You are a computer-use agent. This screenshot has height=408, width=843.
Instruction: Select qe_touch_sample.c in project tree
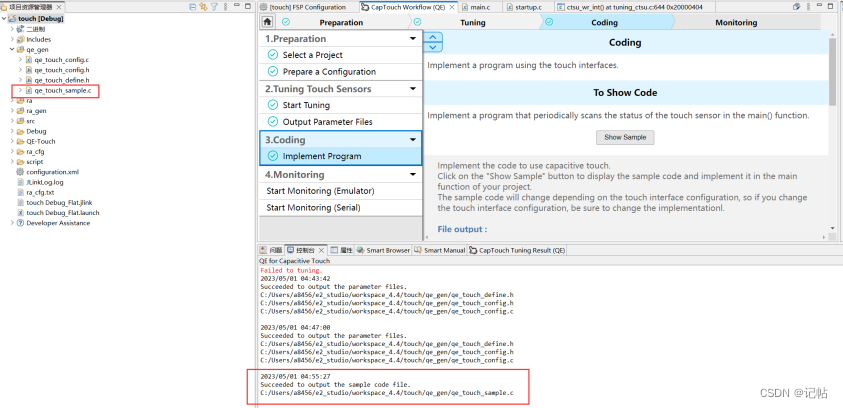[x=62, y=91]
